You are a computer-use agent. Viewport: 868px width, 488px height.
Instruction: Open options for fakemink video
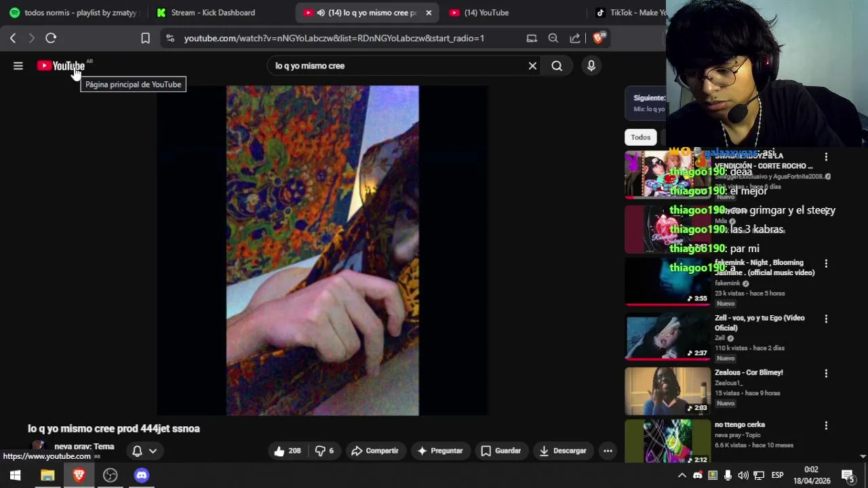coord(826,263)
